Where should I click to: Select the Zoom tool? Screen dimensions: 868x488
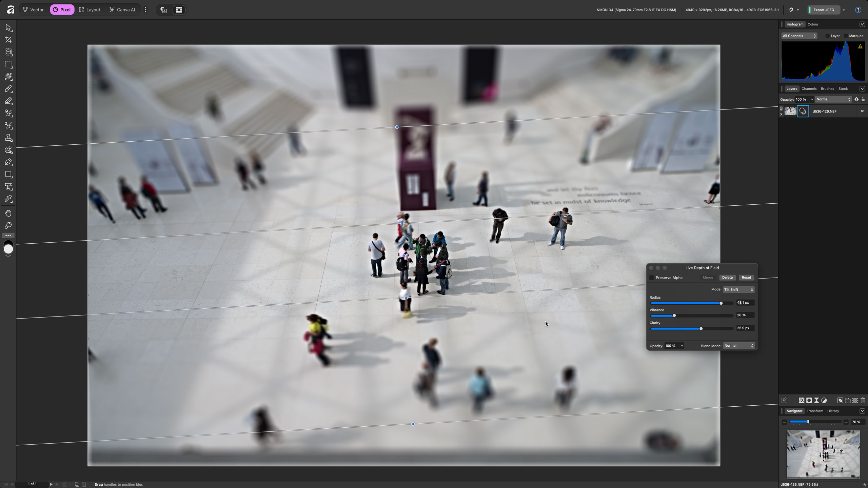point(8,225)
